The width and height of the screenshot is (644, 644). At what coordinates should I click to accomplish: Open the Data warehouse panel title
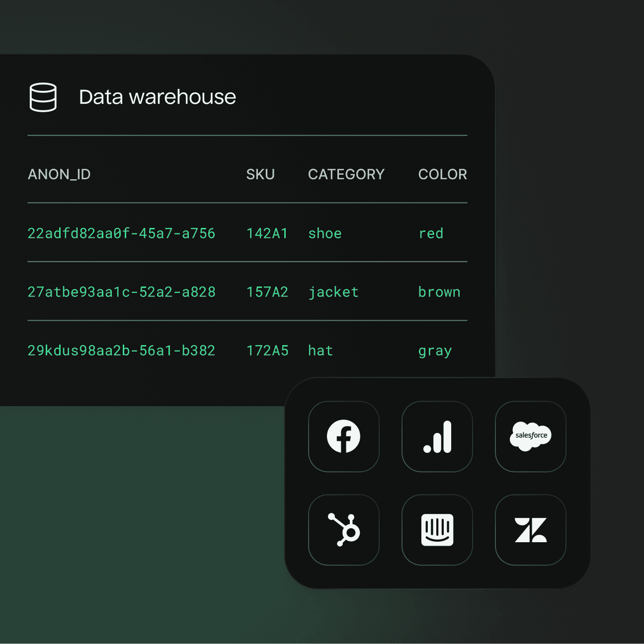(x=158, y=97)
